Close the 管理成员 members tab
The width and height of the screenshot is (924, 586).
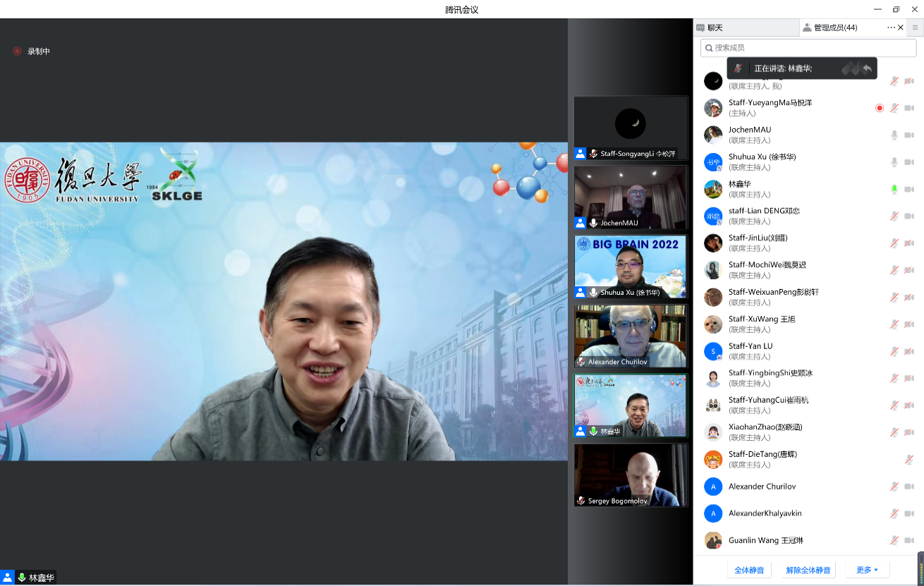pyautogui.click(x=901, y=28)
